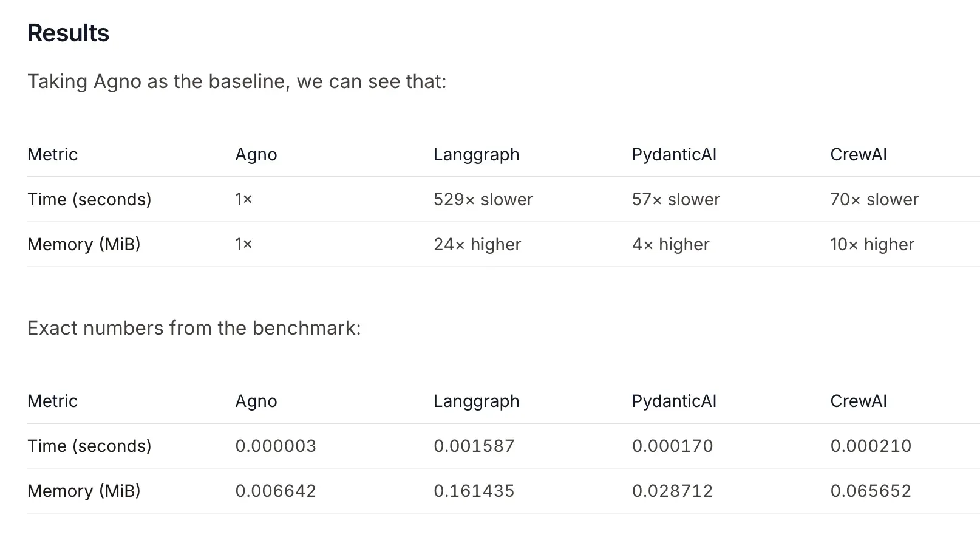Click the 0.000170 PydanticAI time value

pos(672,446)
